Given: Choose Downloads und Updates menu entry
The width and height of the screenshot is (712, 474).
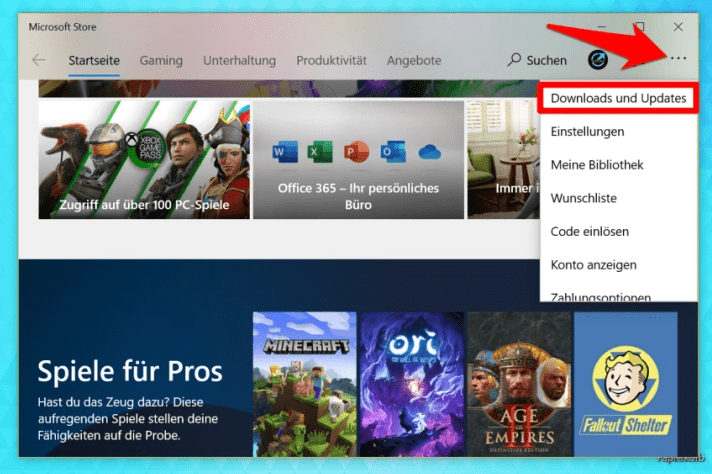Looking at the screenshot, I should (618, 98).
